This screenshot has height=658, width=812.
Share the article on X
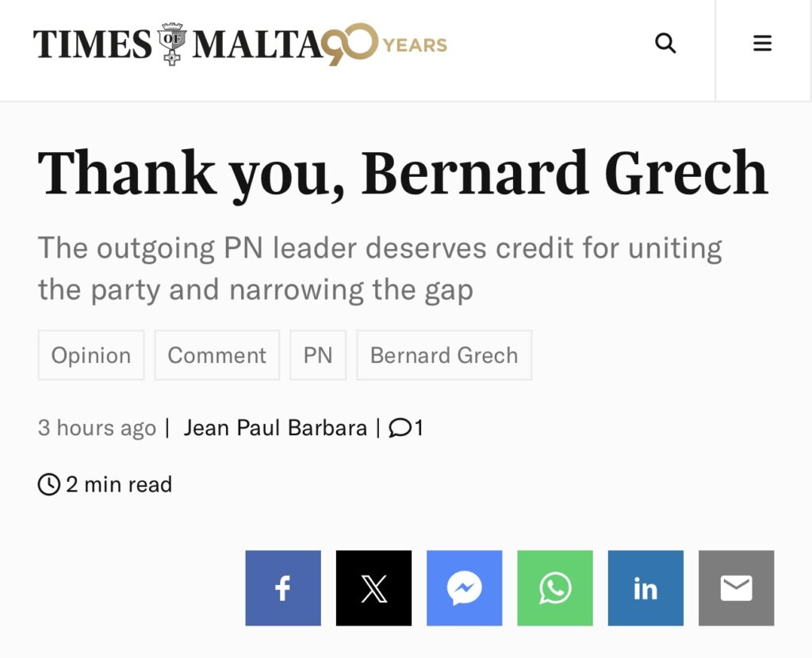[374, 588]
